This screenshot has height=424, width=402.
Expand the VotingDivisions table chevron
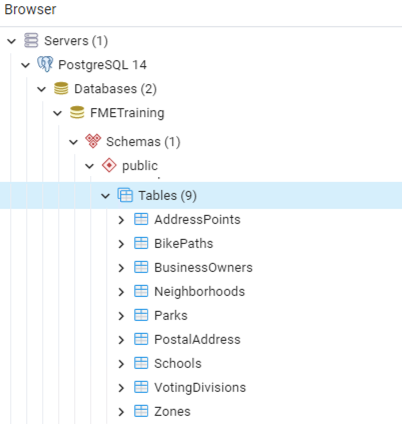(121, 388)
